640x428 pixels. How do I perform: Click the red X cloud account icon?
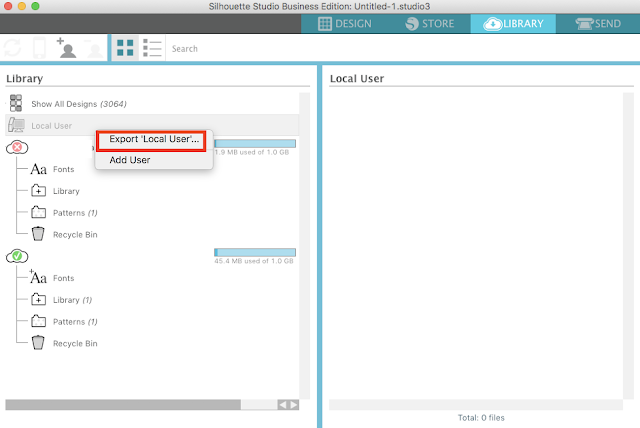pos(17,147)
